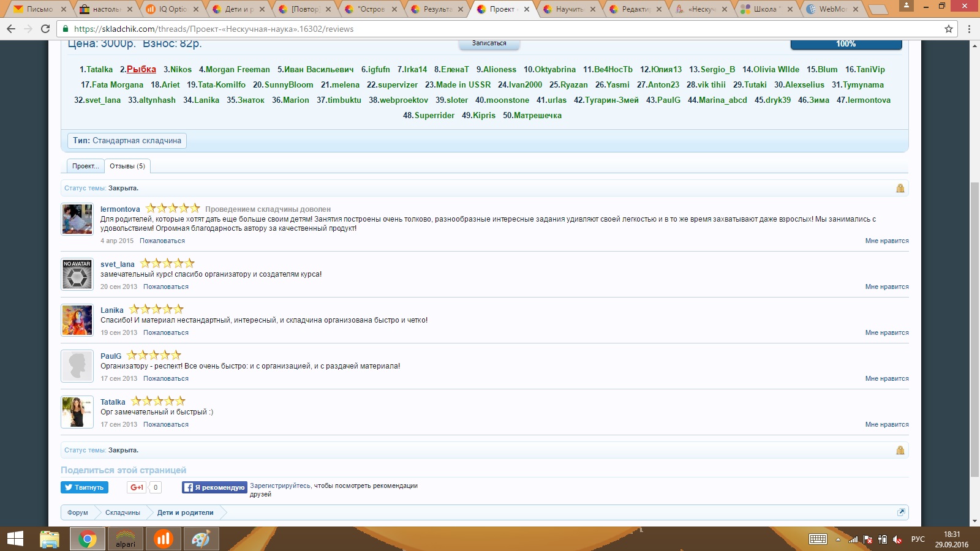
Task: Click the Твитнуть button
Action: tap(85, 487)
